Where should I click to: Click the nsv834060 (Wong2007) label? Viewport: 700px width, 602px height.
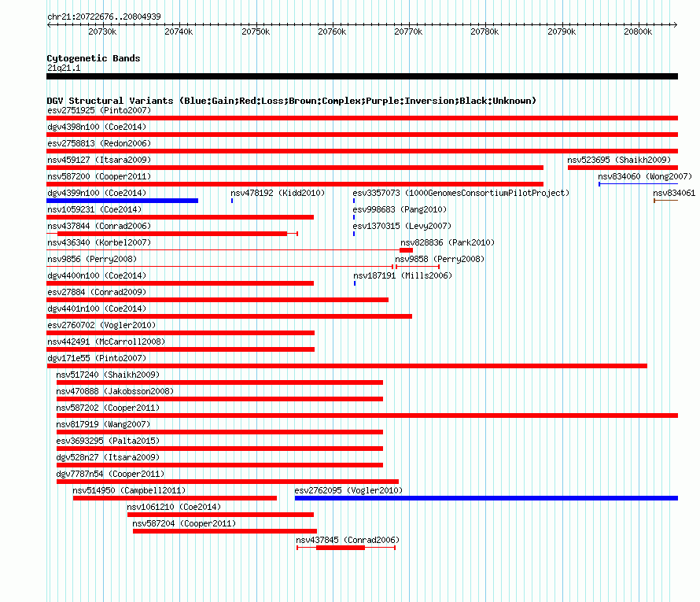pos(645,176)
